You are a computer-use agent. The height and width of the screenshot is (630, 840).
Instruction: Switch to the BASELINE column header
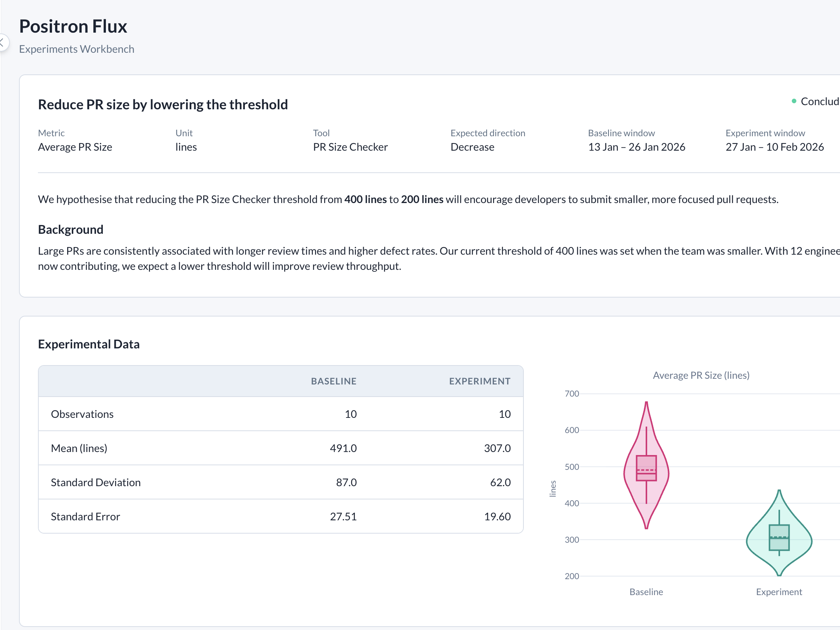point(333,381)
